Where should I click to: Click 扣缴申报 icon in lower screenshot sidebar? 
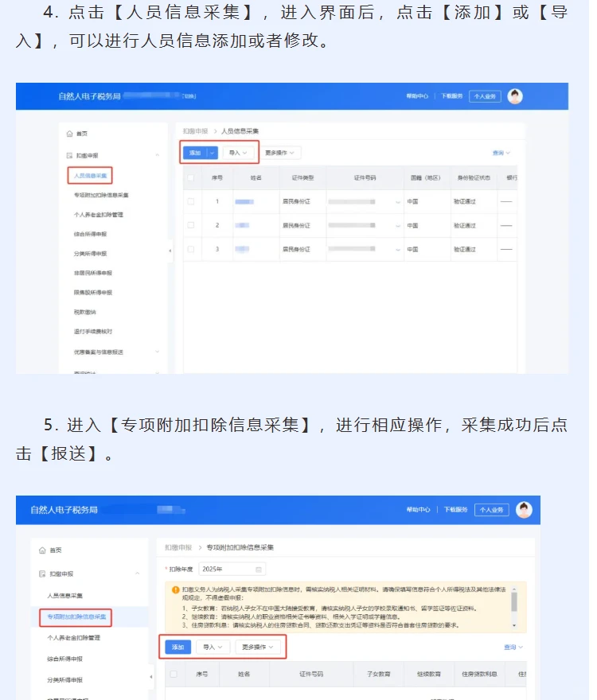pos(42,574)
